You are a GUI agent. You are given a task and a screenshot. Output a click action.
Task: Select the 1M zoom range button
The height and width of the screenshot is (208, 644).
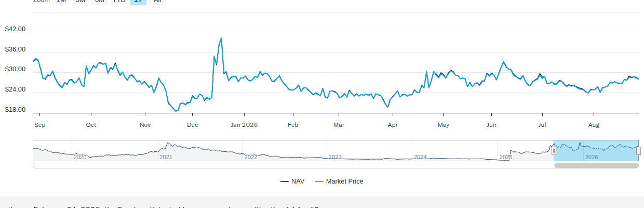point(61,2)
